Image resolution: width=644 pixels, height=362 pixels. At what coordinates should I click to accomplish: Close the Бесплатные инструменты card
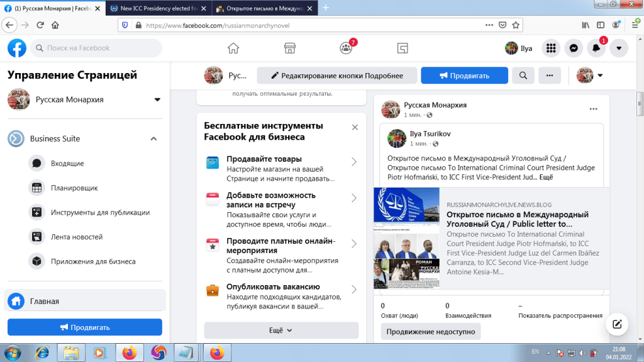coord(355,128)
